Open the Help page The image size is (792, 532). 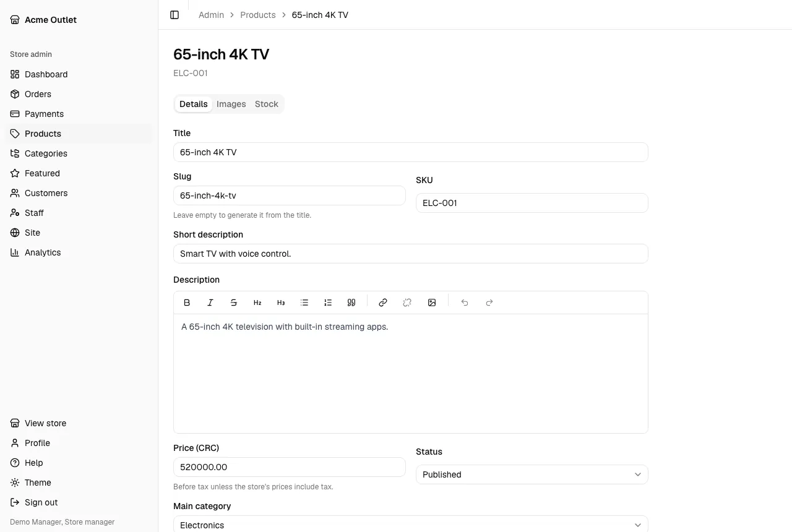coord(79,463)
